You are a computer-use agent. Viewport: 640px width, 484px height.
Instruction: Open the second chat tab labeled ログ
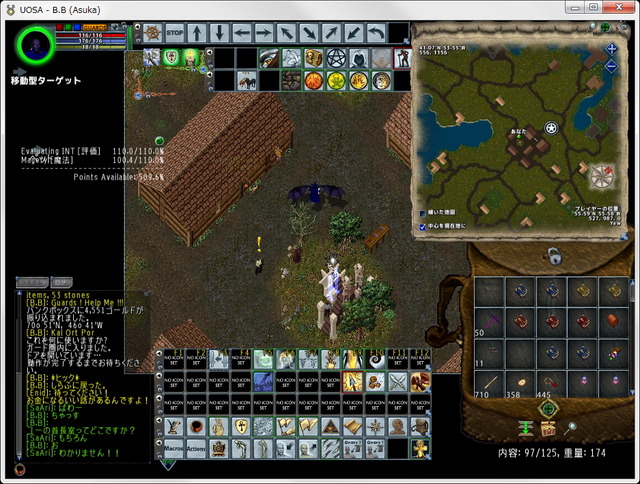click(62, 282)
